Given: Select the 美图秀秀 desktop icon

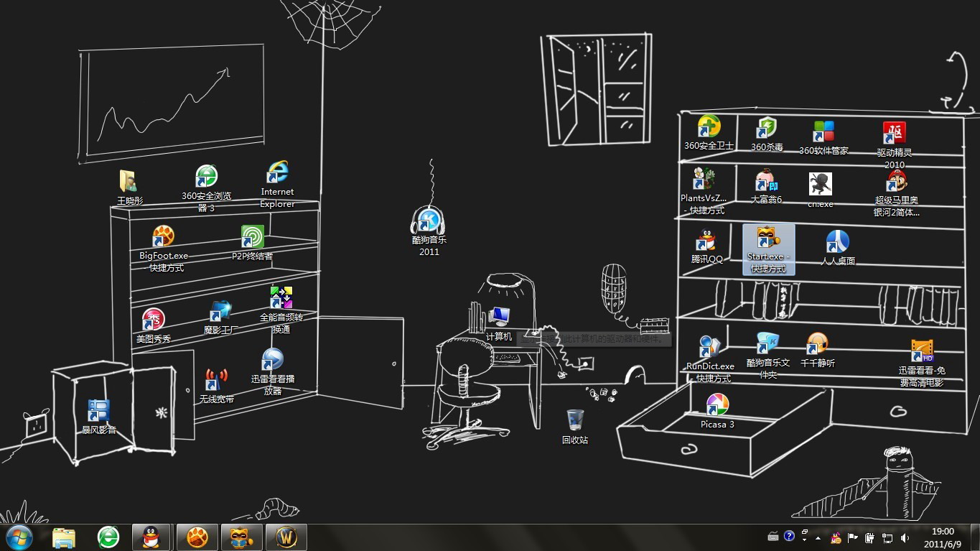Looking at the screenshot, I should [x=154, y=325].
